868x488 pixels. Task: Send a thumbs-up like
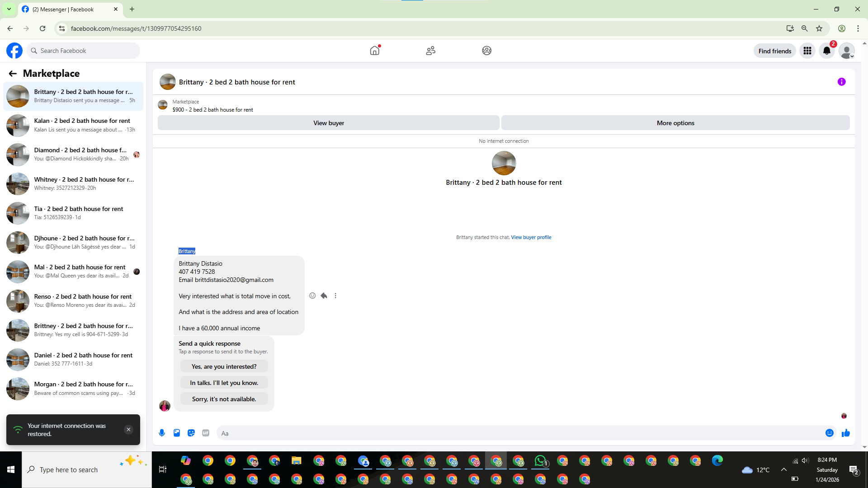pyautogui.click(x=845, y=433)
